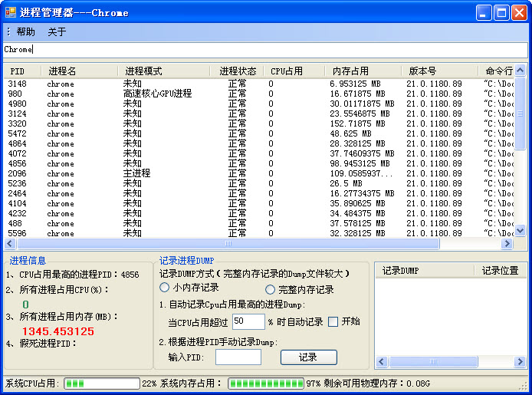Open the 关于 menu

tap(57, 32)
